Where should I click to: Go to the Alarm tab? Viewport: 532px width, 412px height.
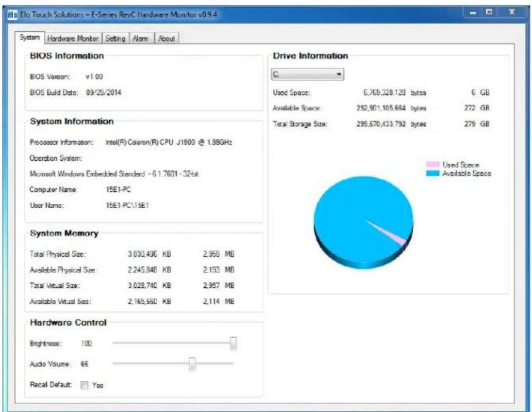pos(140,39)
